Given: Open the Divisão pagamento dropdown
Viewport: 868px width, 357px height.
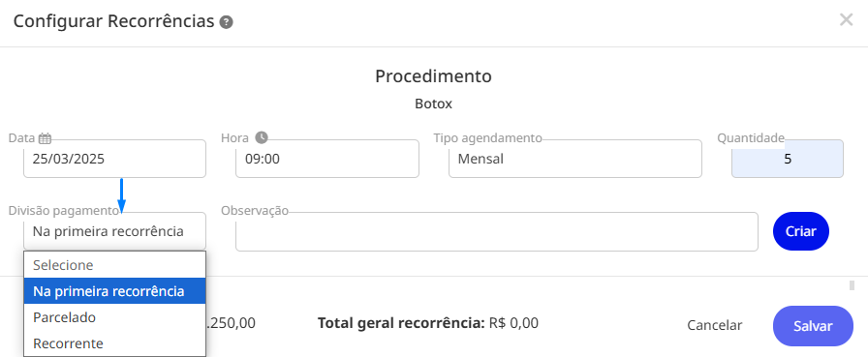Looking at the screenshot, I should pos(114,231).
